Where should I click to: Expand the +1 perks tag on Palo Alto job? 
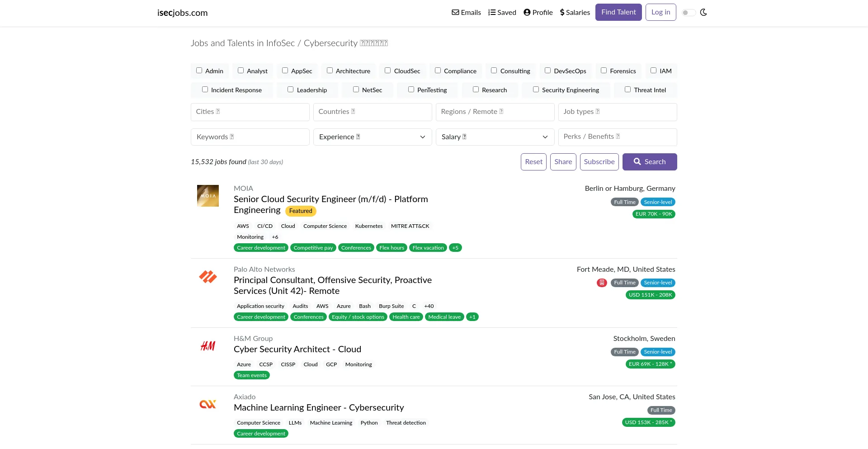pyautogui.click(x=472, y=317)
